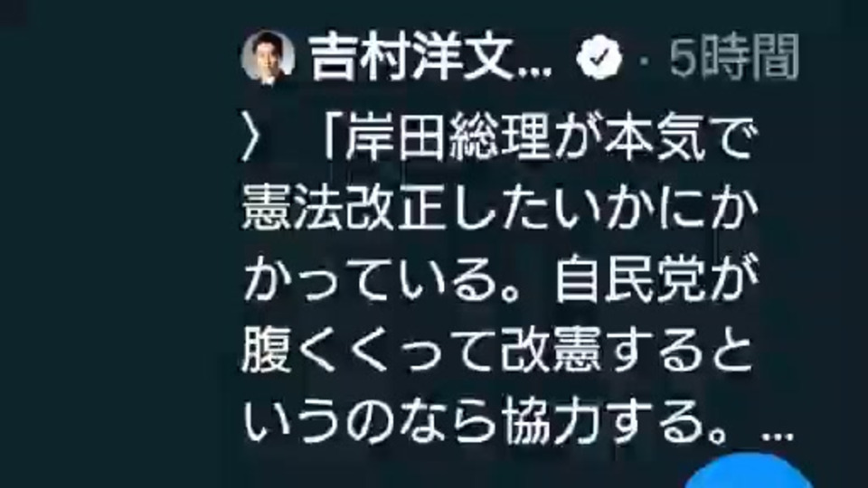This screenshot has width=868, height=488.
Task: Click the dot separator before 5時間
Action: [644, 60]
